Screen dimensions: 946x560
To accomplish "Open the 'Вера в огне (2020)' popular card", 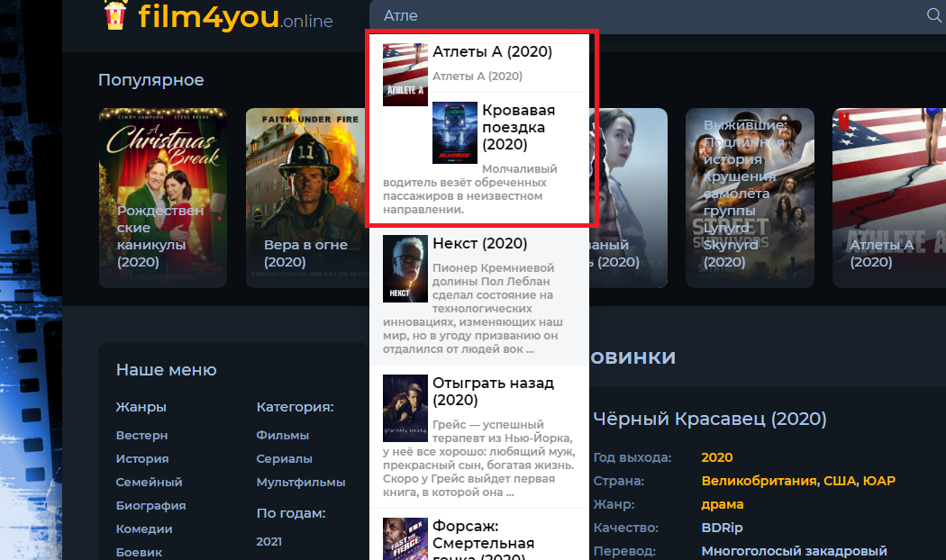I will click(306, 198).
